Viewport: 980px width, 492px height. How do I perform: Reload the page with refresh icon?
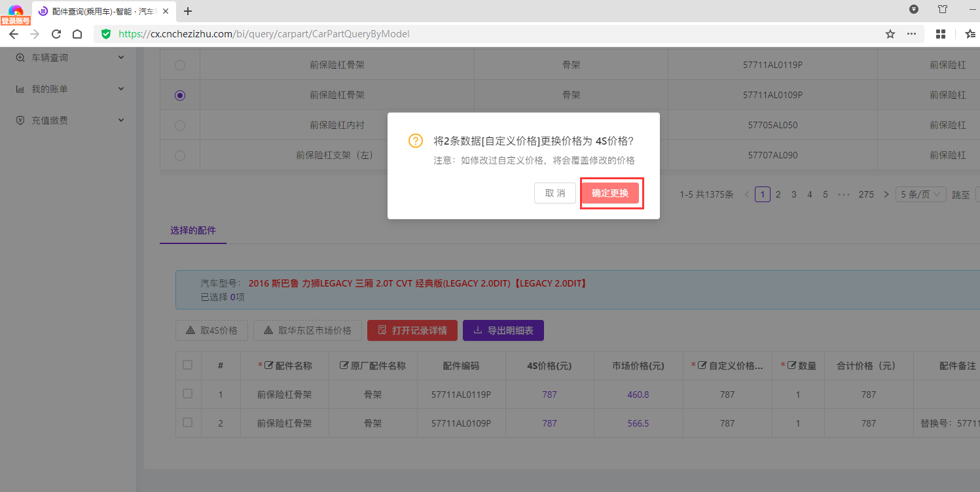56,34
